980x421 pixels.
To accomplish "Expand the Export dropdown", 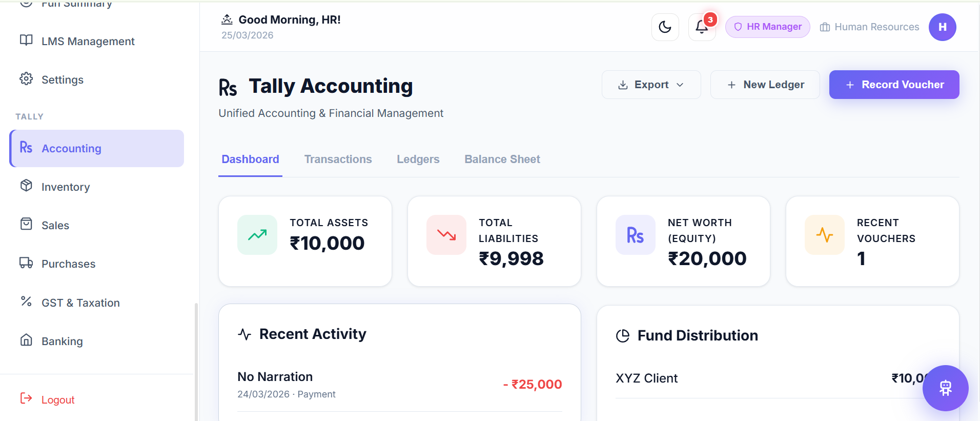I will point(651,84).
